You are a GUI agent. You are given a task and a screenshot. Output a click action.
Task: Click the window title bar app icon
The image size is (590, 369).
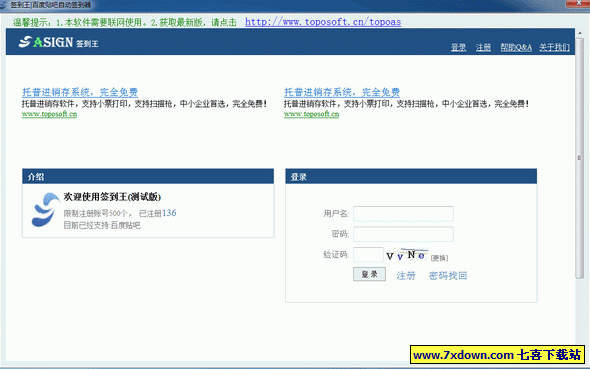(x=3, y=5)
